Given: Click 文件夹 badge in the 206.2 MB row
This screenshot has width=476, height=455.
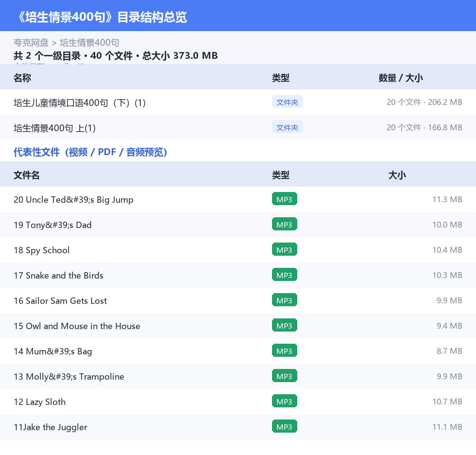Looking at the screenshot, I should click(x=287, y=102).
